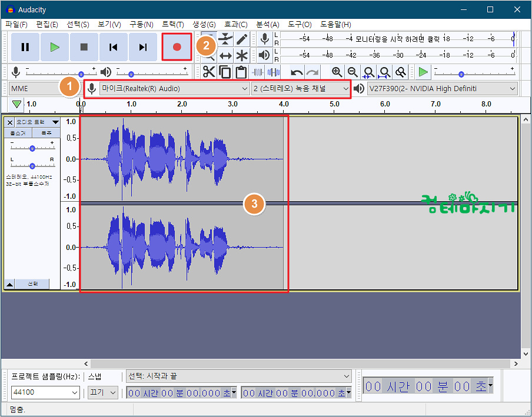Select the Time Shift tool
This screenshot has width=532, height=417.
225,55
